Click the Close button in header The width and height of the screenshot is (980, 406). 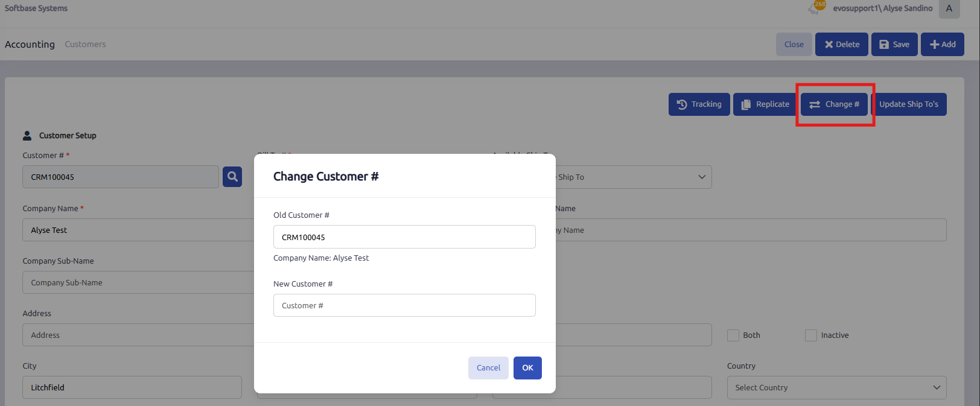click(x=794, y=44)
